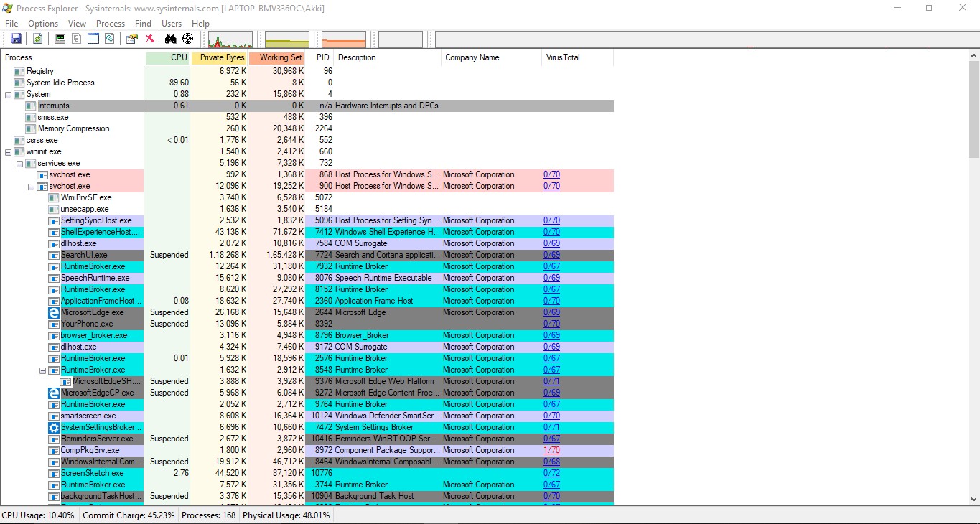
Task: Click the Find Window's Process crosshair icon
Action: click(188, 39)
